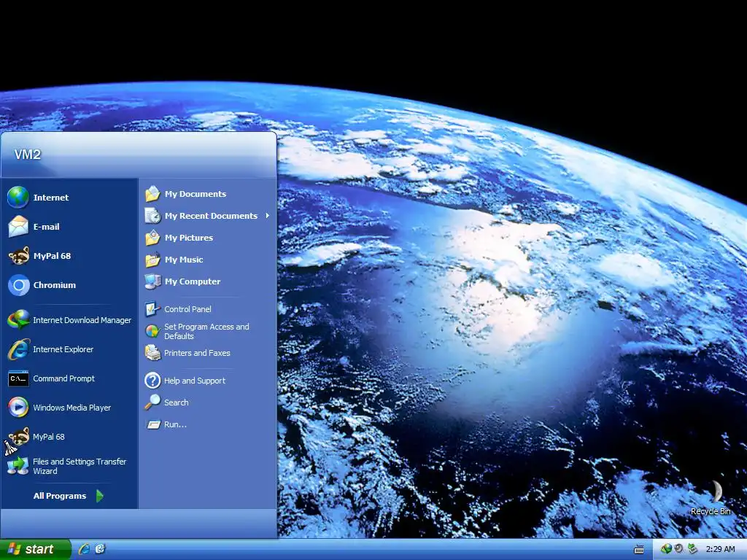Image resolution: width=747 pixels, height=560 pixels.
Task: Expand the All Programs menu
Action: click(x=69, y=496)
